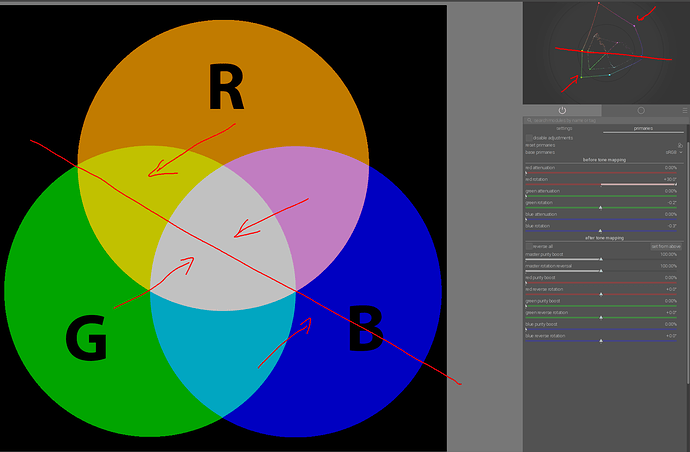The image size is (690, 452).
Task: Click the 'base primaries' label
Action: [x=540, y=152]
